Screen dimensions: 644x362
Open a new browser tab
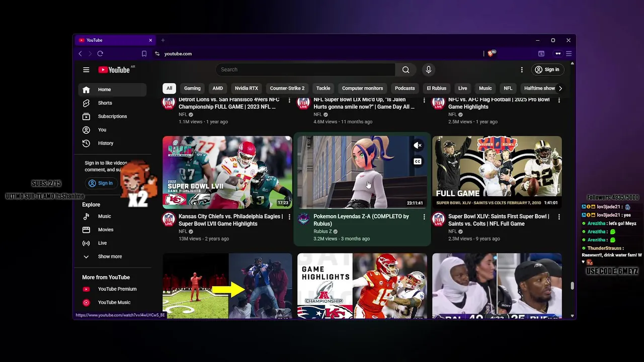[163, 40]
